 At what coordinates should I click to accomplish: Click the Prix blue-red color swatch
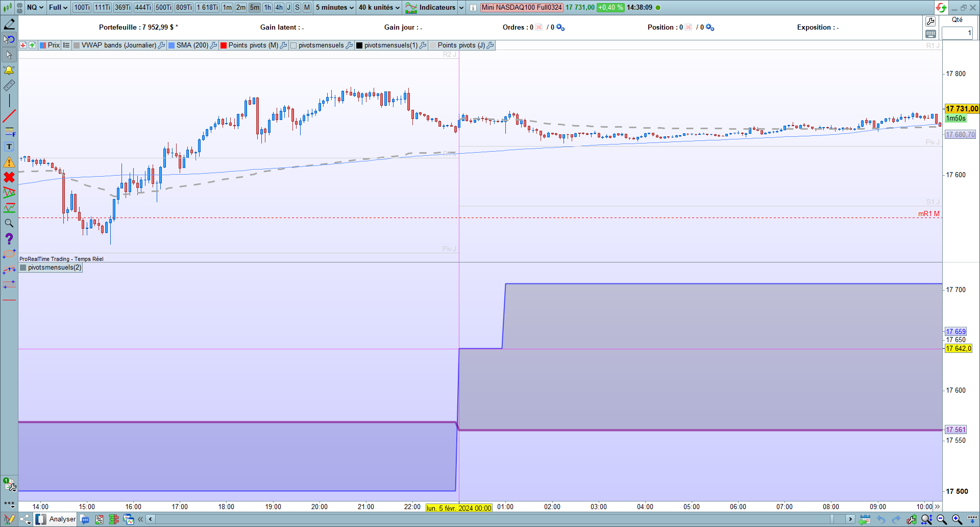pos(43,45)
